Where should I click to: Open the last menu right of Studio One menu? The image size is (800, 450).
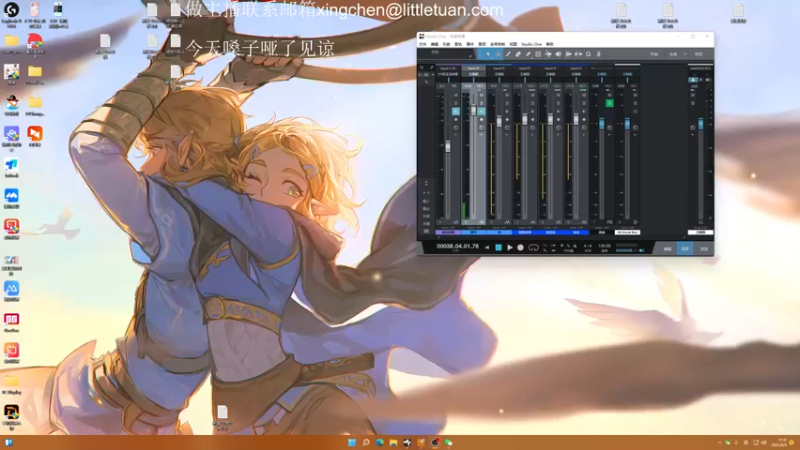[549, 44]
